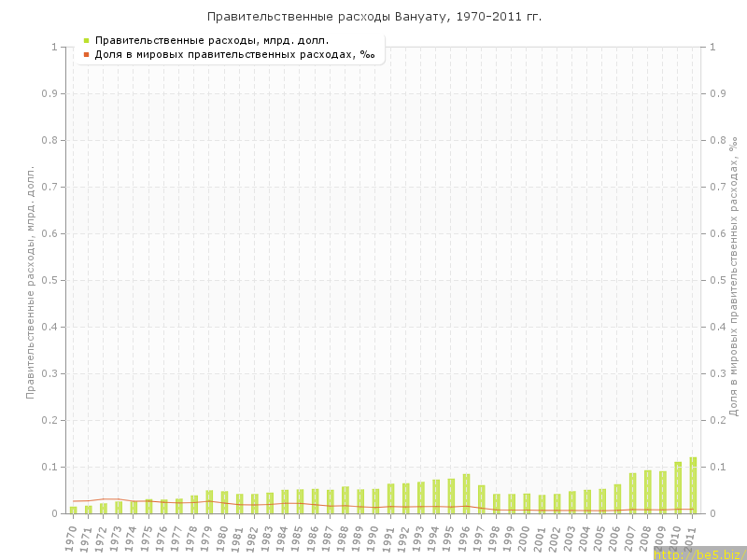
Task: Toggle the 'Правительственные расходы, млрд. долл.' legend entry
Action: click(x=212, y=40)
